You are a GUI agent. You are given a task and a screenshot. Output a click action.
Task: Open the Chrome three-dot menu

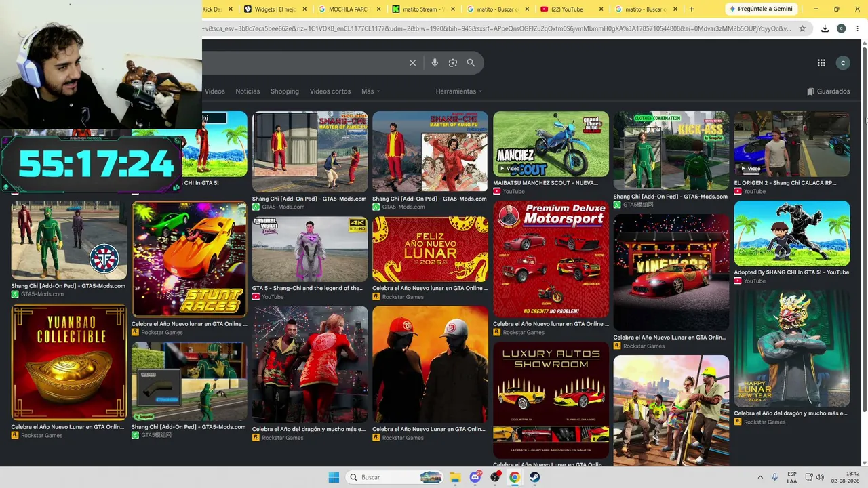(x=858, y=28)
